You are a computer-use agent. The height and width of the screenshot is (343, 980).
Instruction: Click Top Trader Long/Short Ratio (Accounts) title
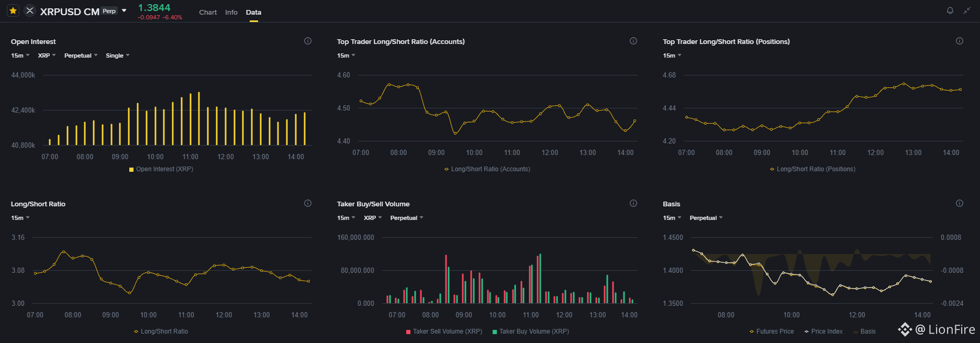click(401, 41)
